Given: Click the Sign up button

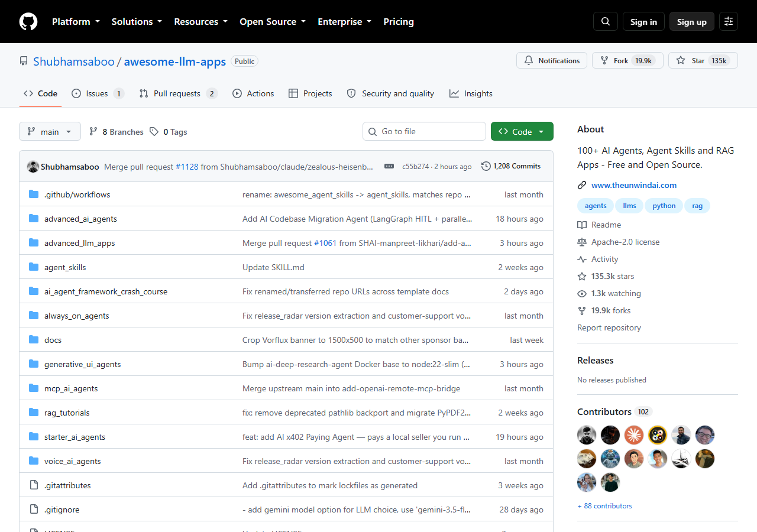Looking at the screenshot, I should [x=692, y=21].
